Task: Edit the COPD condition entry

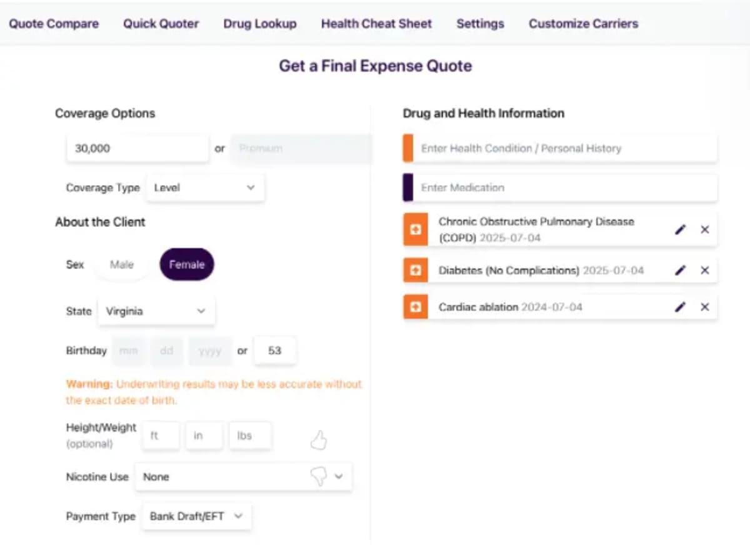Action: point(680,229)
